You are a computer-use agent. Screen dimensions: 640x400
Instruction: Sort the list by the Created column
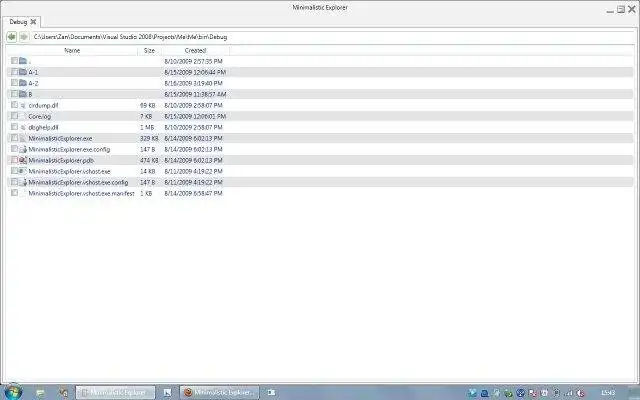[196, 51]
